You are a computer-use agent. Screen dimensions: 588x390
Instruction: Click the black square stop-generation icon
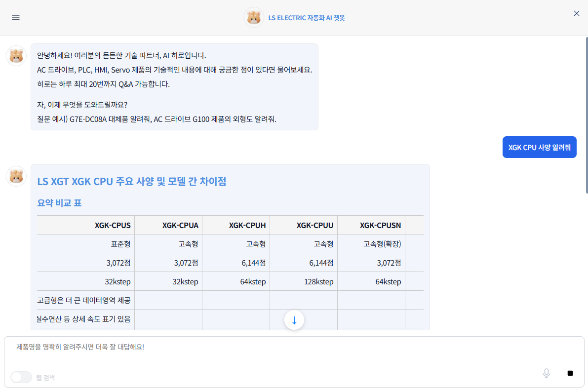pos(570,373)
